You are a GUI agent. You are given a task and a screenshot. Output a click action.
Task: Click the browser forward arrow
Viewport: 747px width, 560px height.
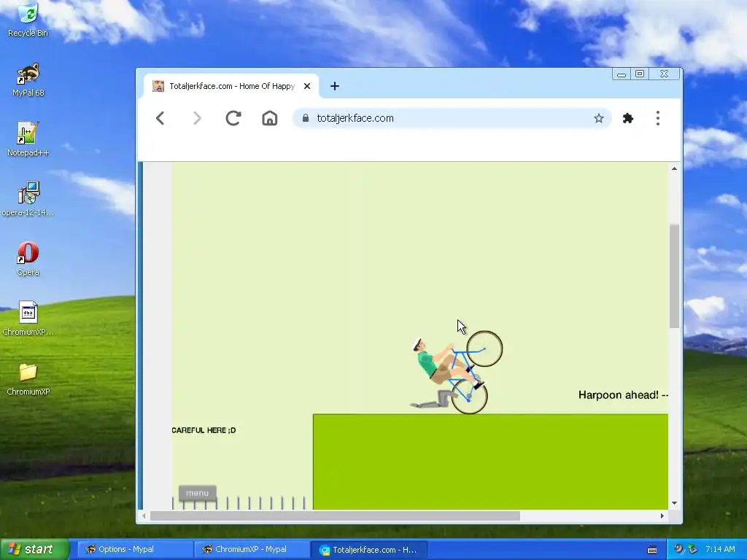tap(197, 118)
